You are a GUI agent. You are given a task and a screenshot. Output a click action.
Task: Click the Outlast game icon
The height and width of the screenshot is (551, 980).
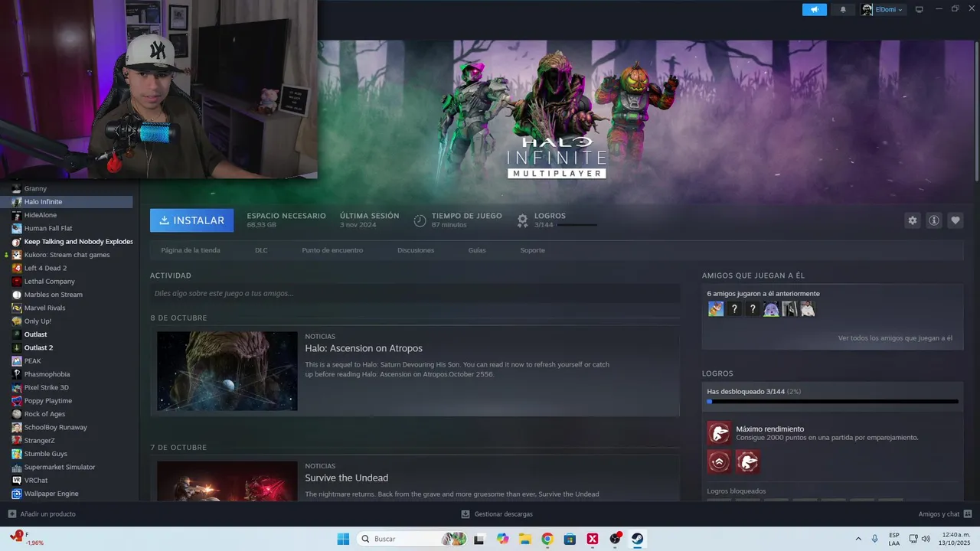(17, 334)
